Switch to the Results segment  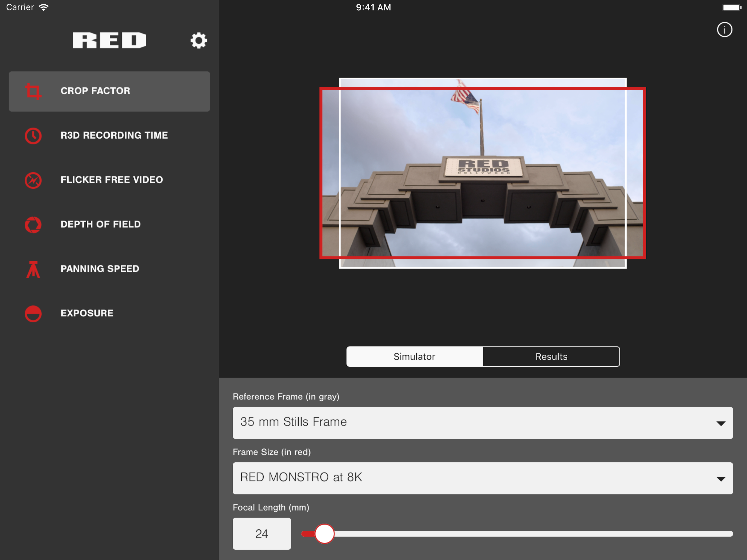[x=551, y=357]
